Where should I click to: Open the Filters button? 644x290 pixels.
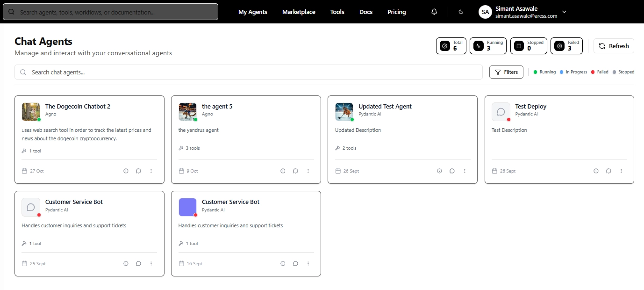(506, 72)
